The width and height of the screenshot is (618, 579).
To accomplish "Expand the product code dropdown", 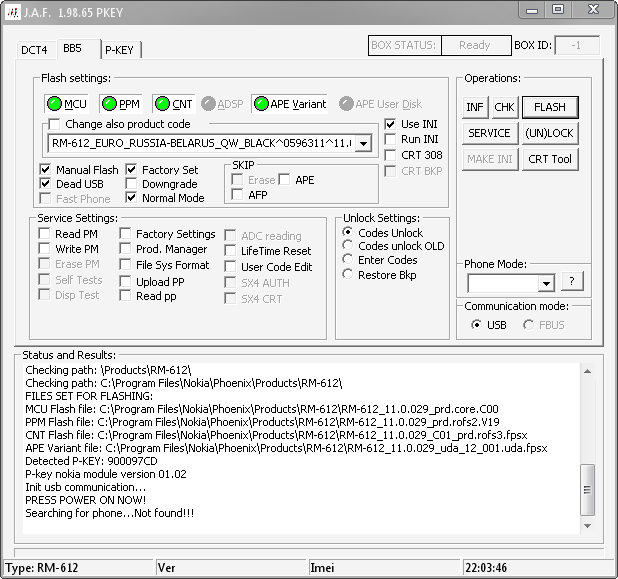I will coord(364,143).
